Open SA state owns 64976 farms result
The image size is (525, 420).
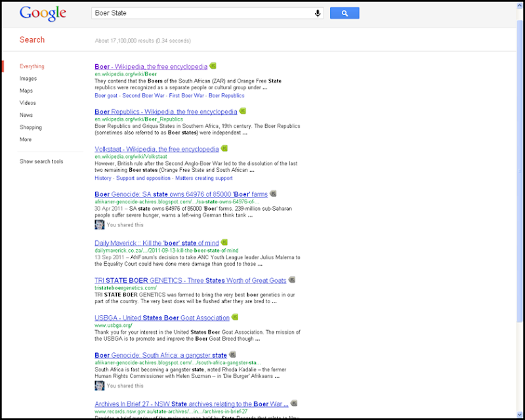coord(181,194)
